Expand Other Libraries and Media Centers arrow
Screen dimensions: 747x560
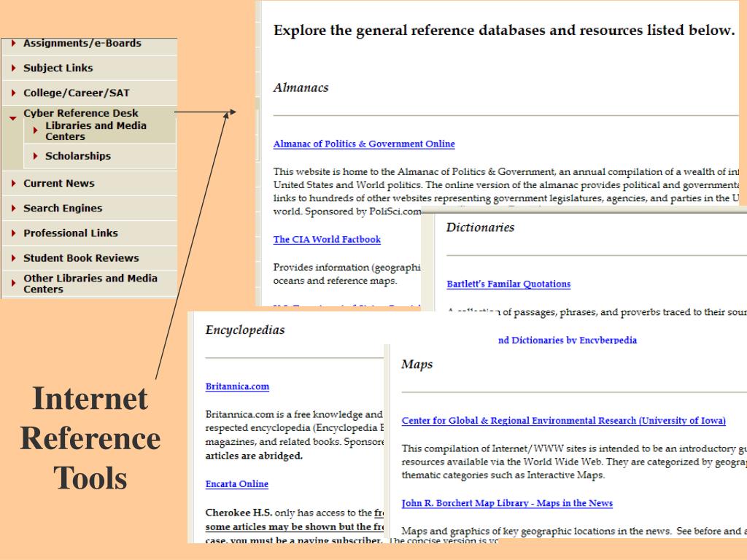[13, 283]
